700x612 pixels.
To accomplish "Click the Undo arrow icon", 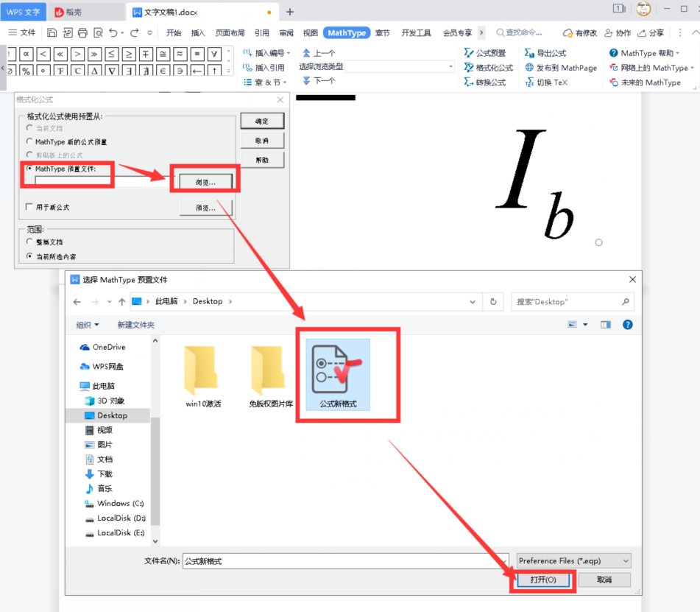I will 113,32.
